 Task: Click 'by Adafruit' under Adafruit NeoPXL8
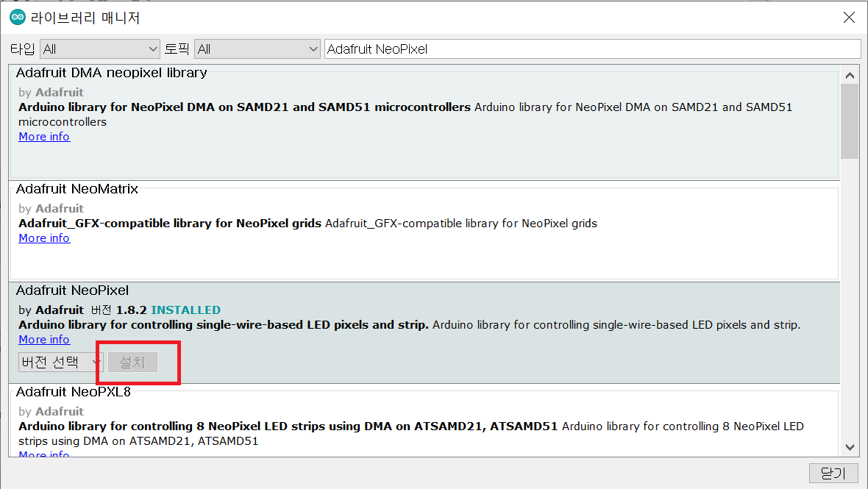51,412
